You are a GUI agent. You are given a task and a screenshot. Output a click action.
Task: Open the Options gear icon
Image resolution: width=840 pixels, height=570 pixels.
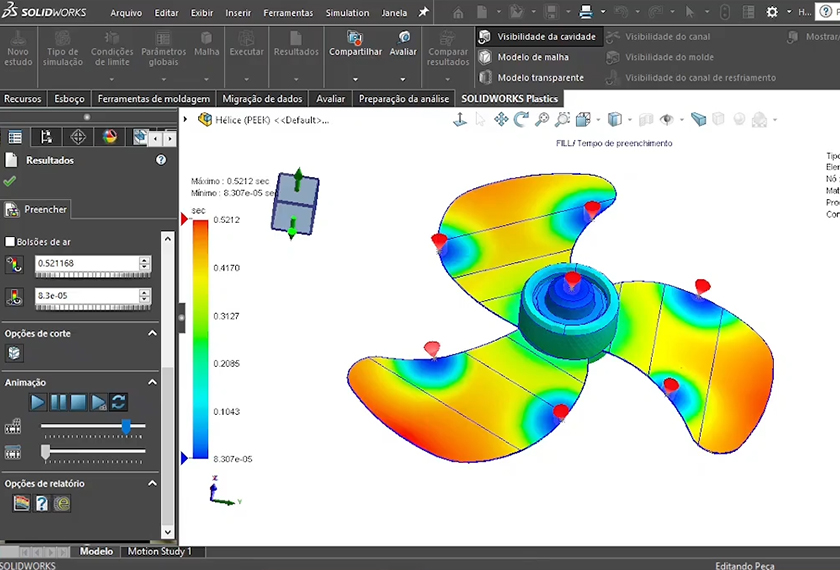click(x=771, y=12)
